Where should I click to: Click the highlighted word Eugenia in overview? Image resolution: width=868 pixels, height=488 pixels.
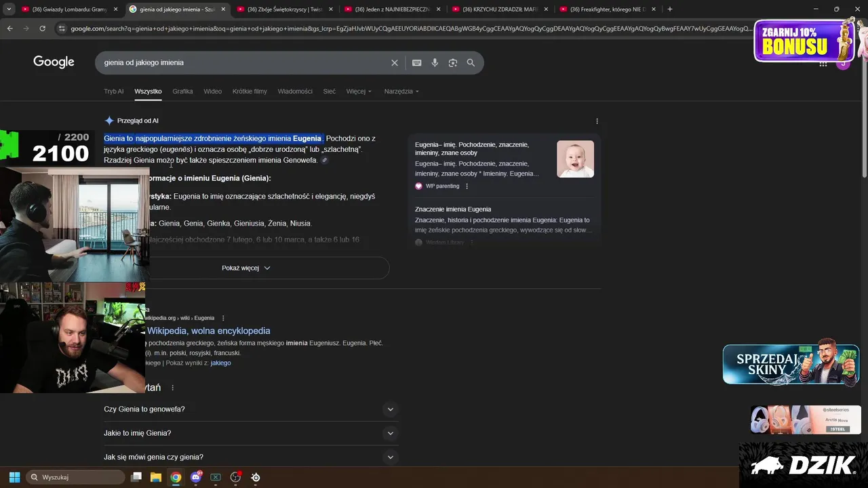[307, 138]
